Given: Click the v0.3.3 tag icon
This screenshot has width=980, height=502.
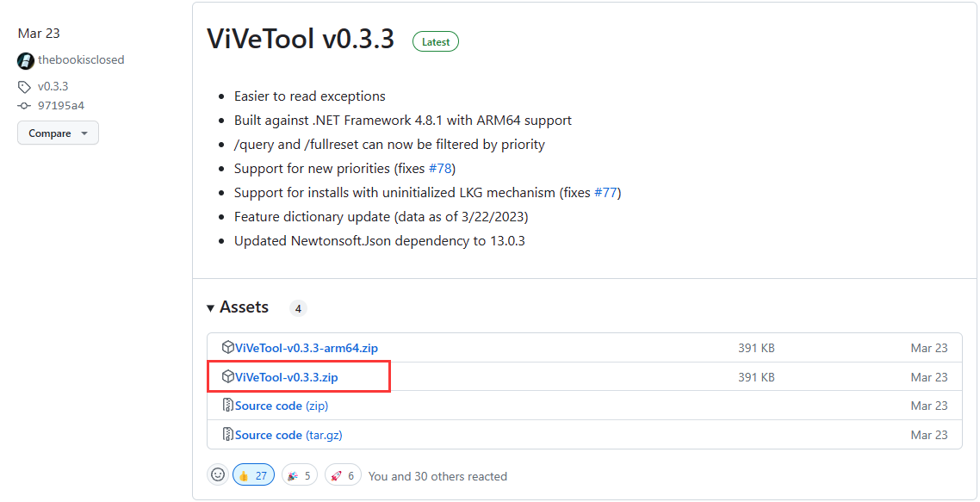Looking at the screenshot, I should tap(24, 87).
